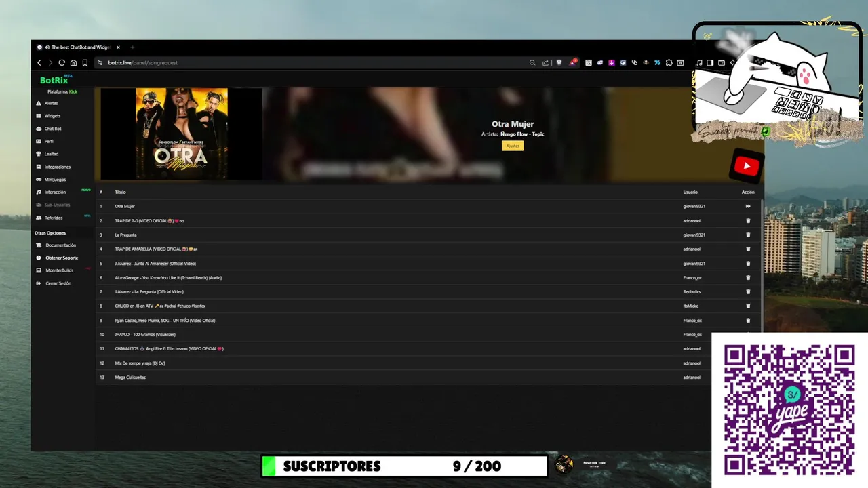Open the site settings icon in address bar
The width and height of the screenshot is (868, 488).
[x=100, y=62]
